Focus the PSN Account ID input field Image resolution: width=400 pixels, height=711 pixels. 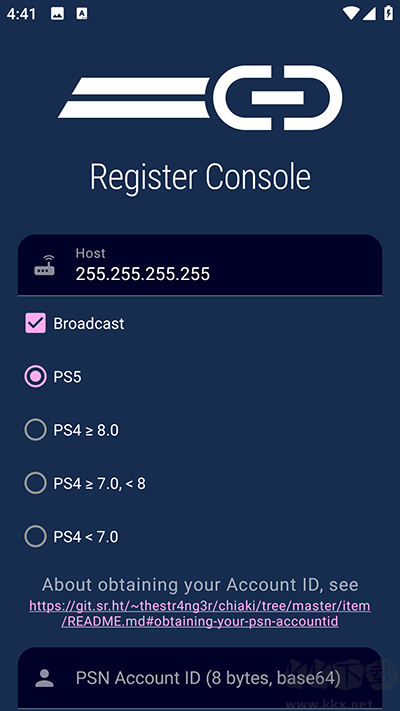200,678
